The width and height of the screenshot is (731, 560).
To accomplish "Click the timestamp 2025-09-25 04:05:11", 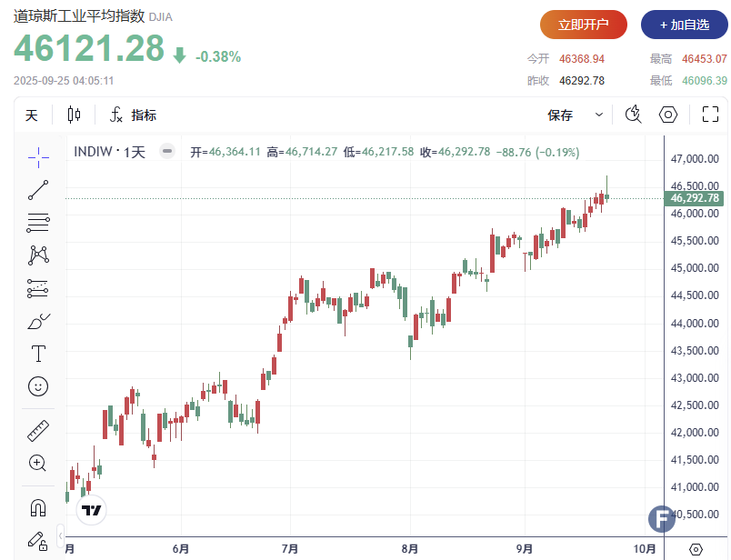I will click(64, 81).
